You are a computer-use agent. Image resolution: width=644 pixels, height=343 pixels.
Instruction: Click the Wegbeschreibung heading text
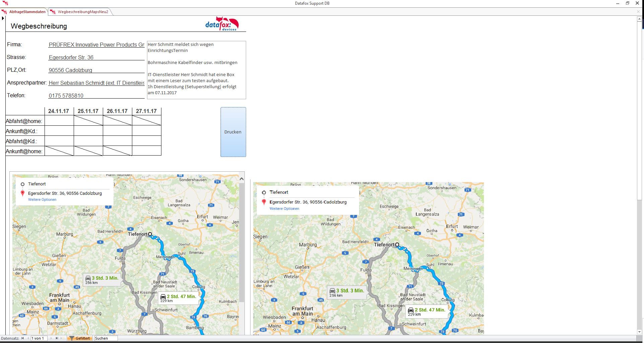(x=39, y=26)
